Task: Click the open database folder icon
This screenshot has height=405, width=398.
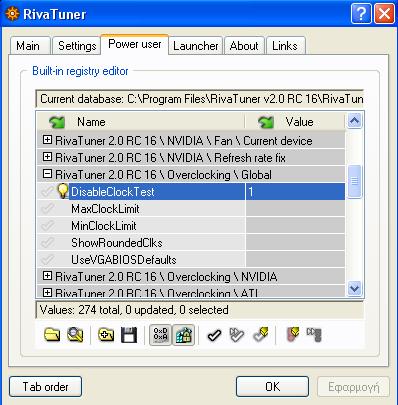Action: click(x=52, y=335)
